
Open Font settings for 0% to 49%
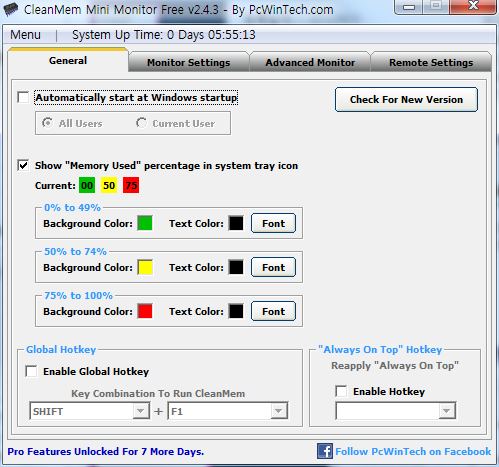273,223
